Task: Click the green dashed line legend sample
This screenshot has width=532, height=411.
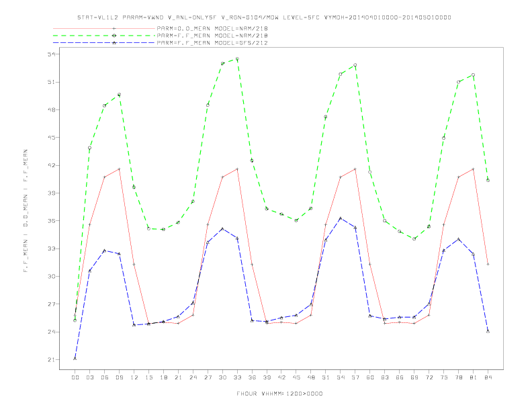Action: point(104,36)
